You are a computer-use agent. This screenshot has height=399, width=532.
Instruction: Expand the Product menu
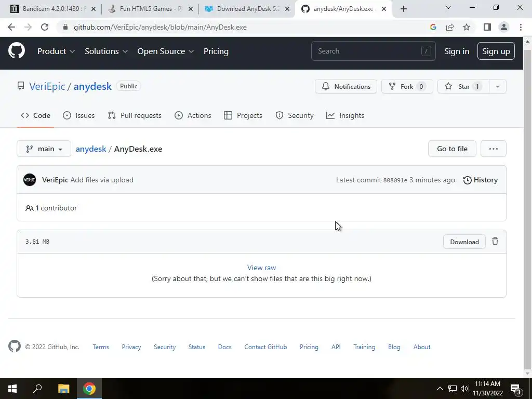click(56, 51)
